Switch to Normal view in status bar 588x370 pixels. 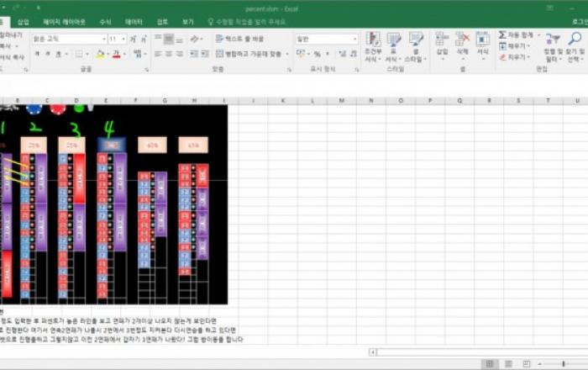click(490, 363)
